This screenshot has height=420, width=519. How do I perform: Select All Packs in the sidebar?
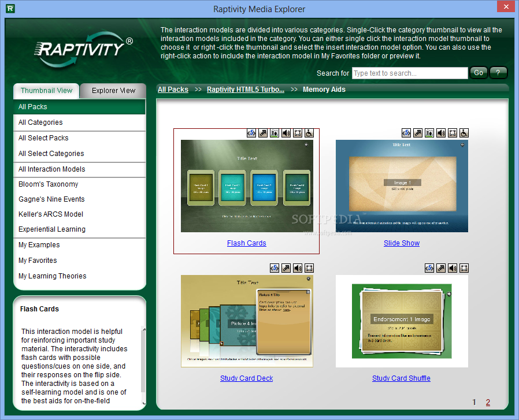79,106
